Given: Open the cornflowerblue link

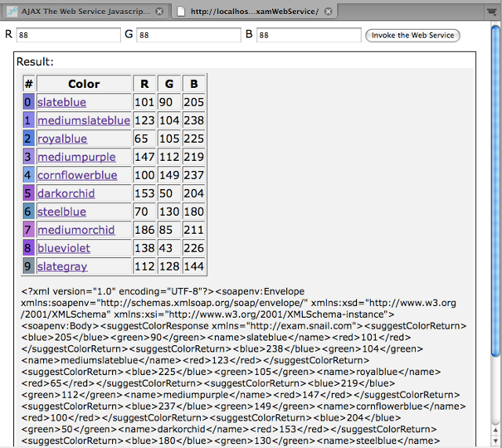Looking at the screenshot, I should point(77,176).
